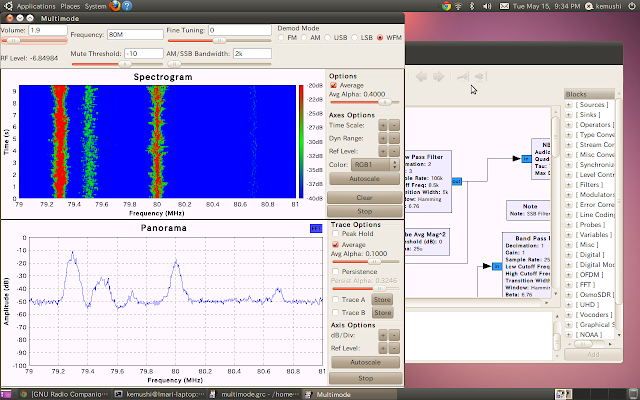640x400 pixels.
Task: Expand the Sinks block category
Action: click(569, 115)
